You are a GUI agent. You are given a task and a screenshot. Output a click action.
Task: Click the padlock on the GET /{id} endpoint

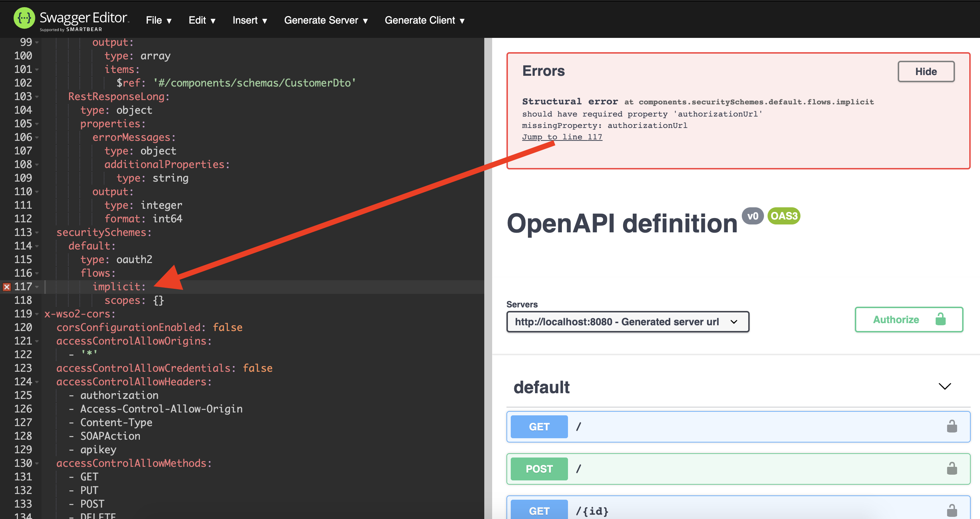[x=952, y=511]
